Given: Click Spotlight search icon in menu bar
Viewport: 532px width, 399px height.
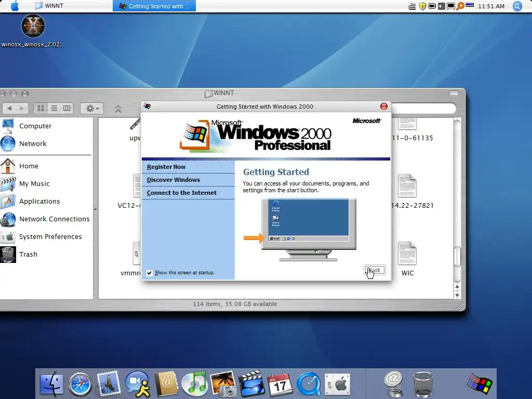Looking at the screenshot, I should click(x=517, y=6).
